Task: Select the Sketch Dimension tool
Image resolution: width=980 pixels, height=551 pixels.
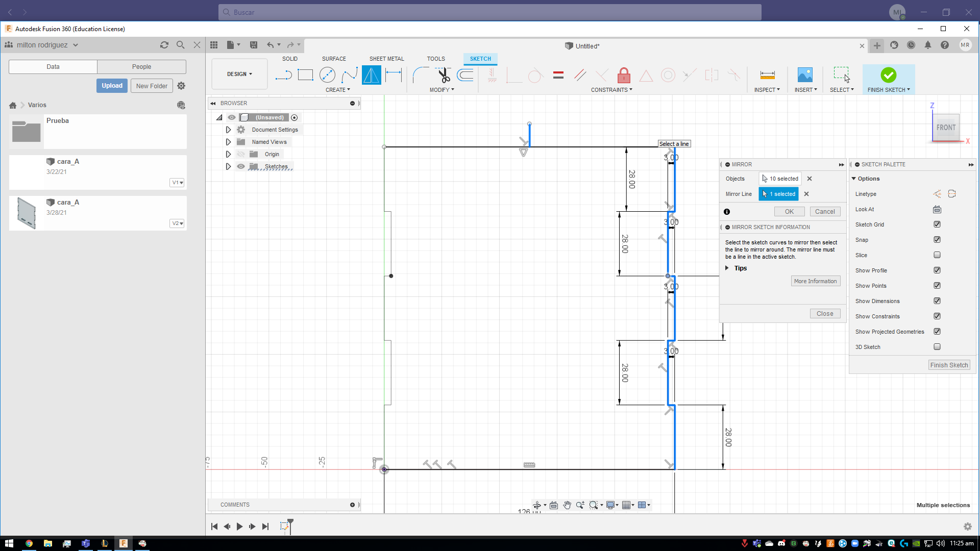Action: coord(394,76)
